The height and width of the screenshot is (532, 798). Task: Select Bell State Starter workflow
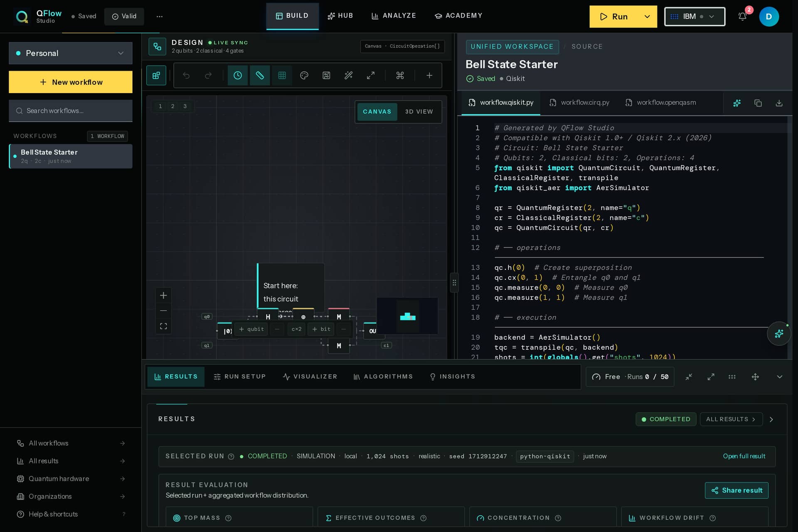(71, 156)
